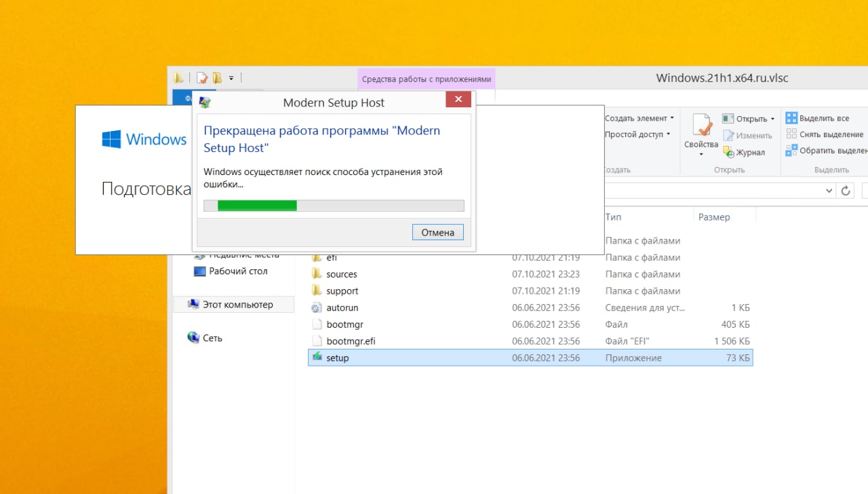Click the Приложение type cell

[633, 358]
